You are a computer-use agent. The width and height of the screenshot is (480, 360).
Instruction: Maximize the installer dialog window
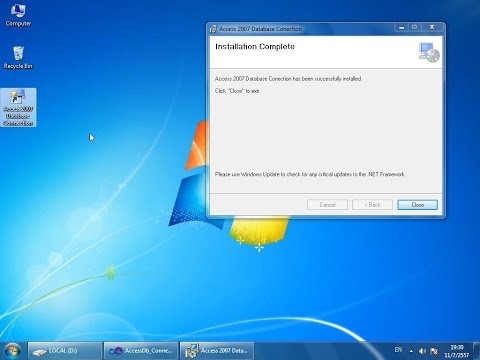(415, 27)
